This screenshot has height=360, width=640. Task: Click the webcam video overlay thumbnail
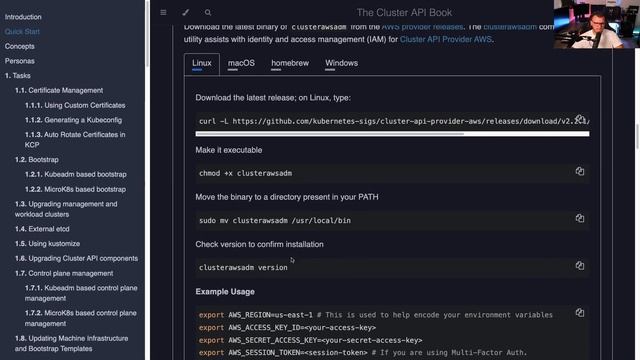click(596, 24)
